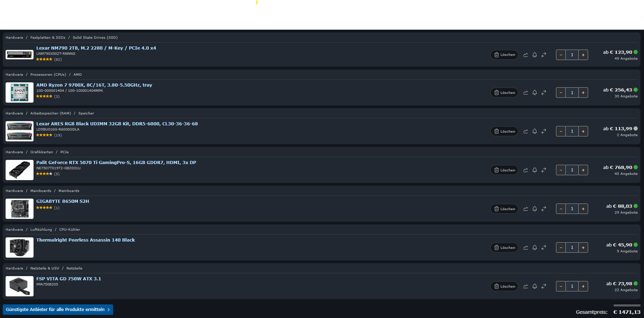Open Prozessoren (CPUs) breadcrumb category
Viewport: 644px width, 318px height.
48,75
